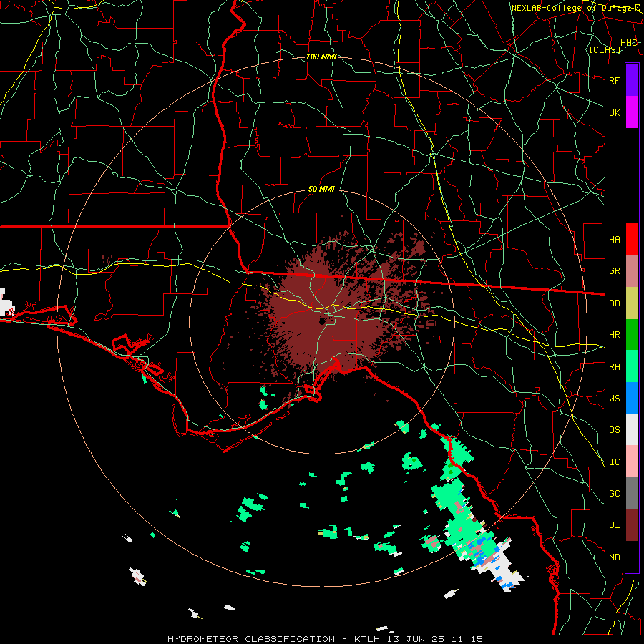This screenshot has height=644, width=644.
Task: Click the blue WS legend color block
Action: pyautogui.click(x=632, y=398)
